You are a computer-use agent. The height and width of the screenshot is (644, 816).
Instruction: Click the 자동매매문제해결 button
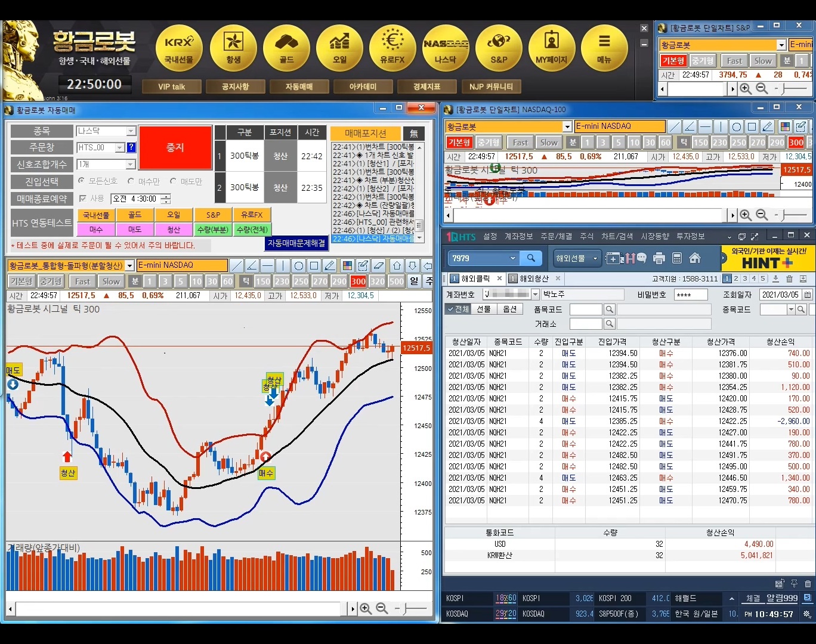coord(296,243)
